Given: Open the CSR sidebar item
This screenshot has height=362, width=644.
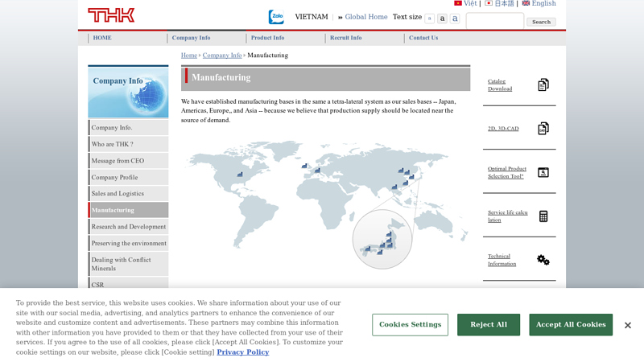Looking at the screenshot, I should pyautogui.click(x=128, y=283).
